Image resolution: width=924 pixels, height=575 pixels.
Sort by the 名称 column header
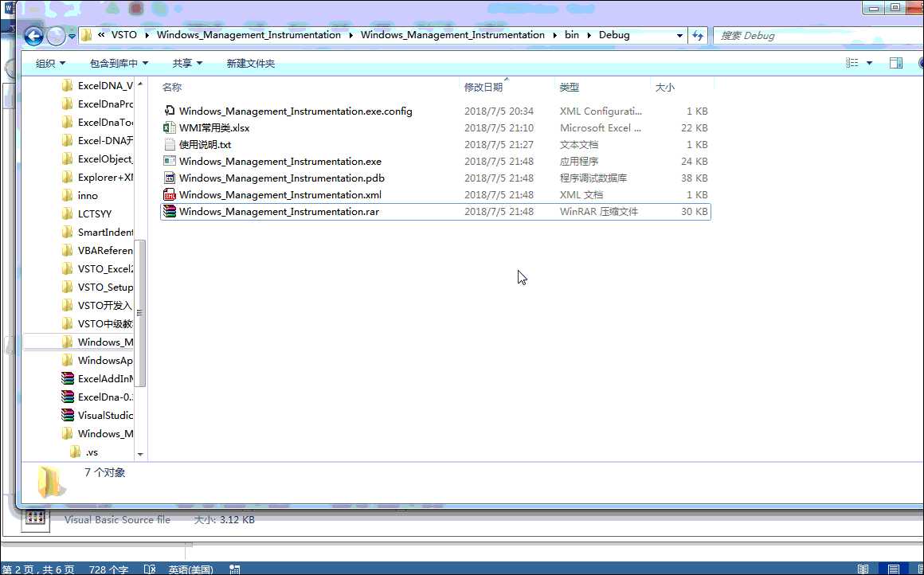pos(172,87)
